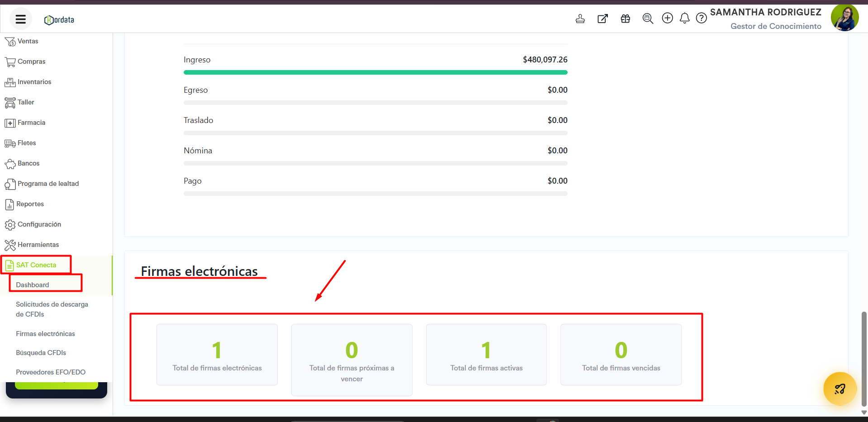This screenshot has width=868, height=422.
Task: Select Reportes in the sidebar
Action: point(30,204)
